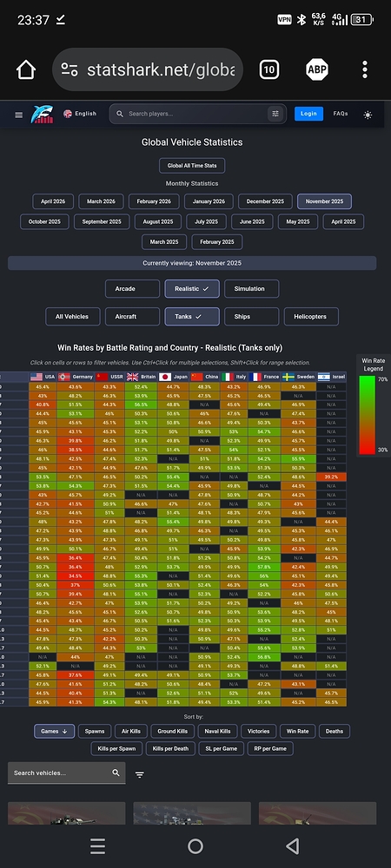
Task: Tap the browser home icon
Action: (x=26, y=69)
